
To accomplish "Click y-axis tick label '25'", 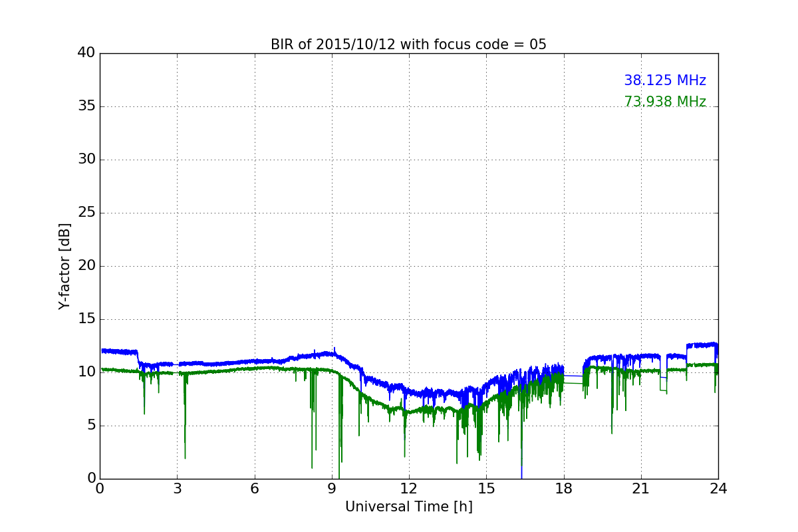I will pyautogui.click(x=86, y=213).
